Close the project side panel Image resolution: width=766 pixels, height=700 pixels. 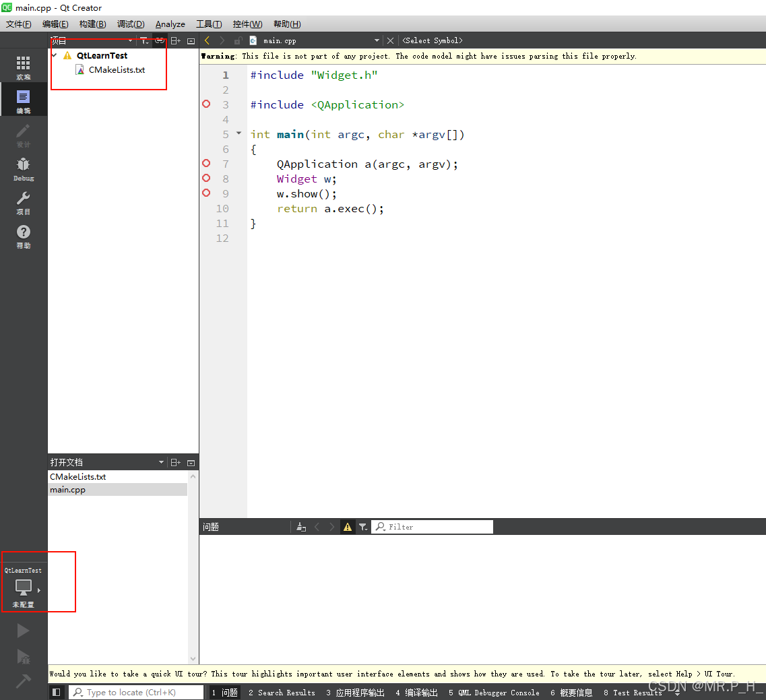coord(191,41)
